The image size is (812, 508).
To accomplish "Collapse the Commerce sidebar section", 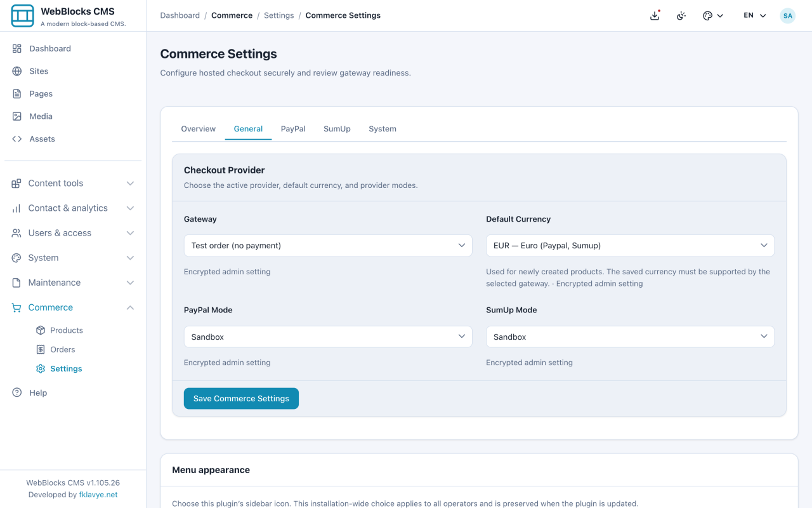I will (73, 307).
